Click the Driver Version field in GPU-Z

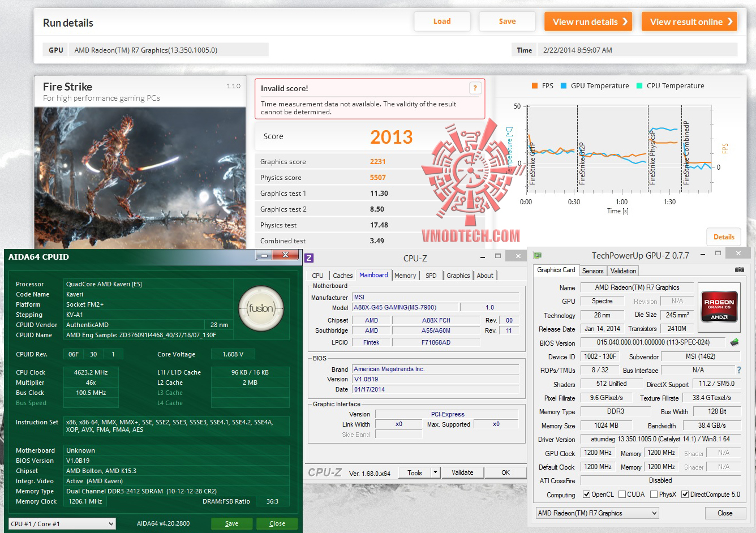660,439
